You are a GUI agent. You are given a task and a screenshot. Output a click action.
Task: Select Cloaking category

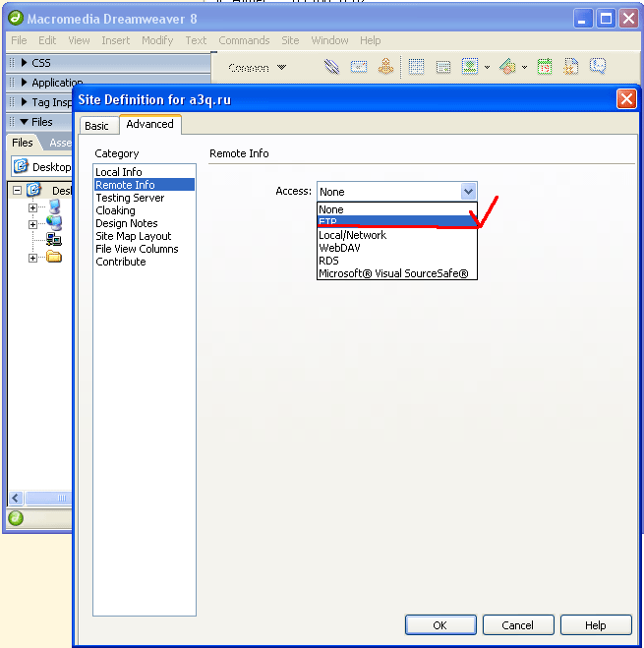(x=144, y=210)
